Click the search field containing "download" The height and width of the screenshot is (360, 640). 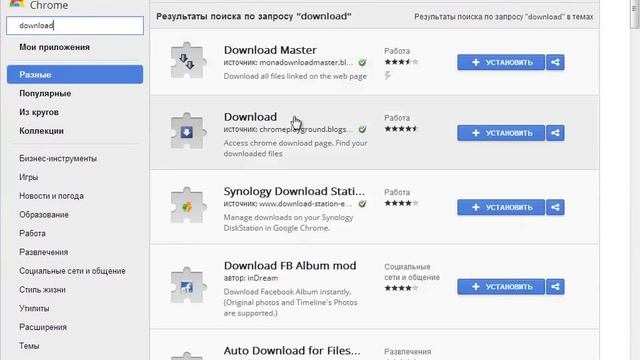(75, 25)
